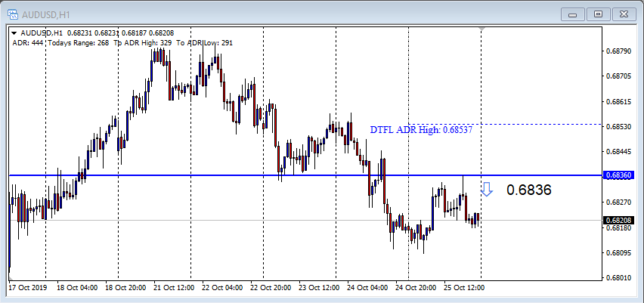Click the 17 Oct 2019 date label

[x=28, y=288]
